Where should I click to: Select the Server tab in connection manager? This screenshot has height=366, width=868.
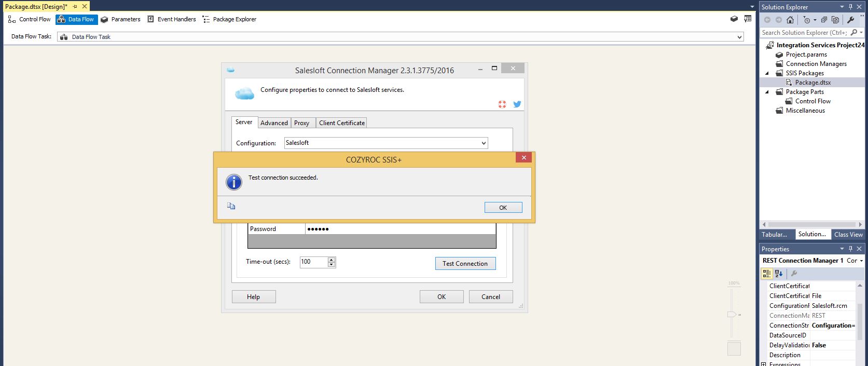click(x=244, y=122)
